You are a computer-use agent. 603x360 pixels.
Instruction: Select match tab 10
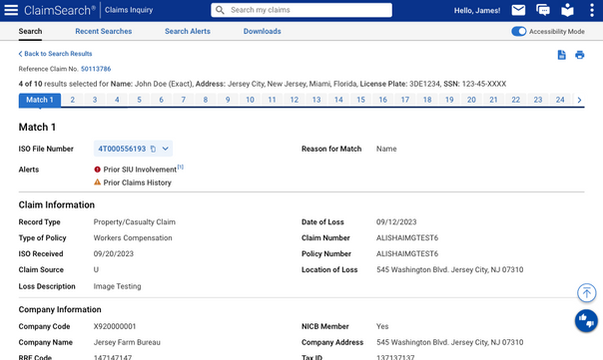click(x=250, y=100)
